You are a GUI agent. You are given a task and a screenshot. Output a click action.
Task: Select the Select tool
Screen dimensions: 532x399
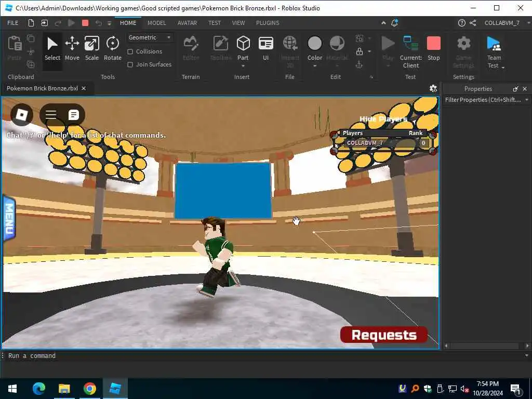coord(52,49)
